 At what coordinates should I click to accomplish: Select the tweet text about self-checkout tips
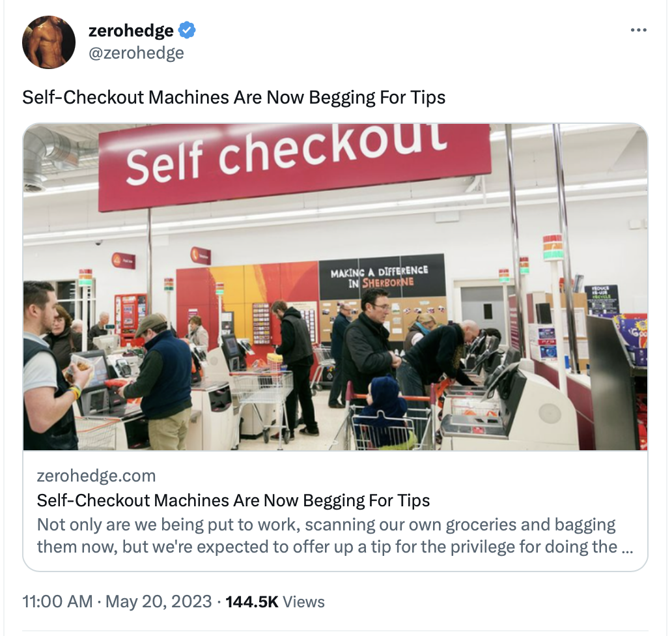click(234, 97)
